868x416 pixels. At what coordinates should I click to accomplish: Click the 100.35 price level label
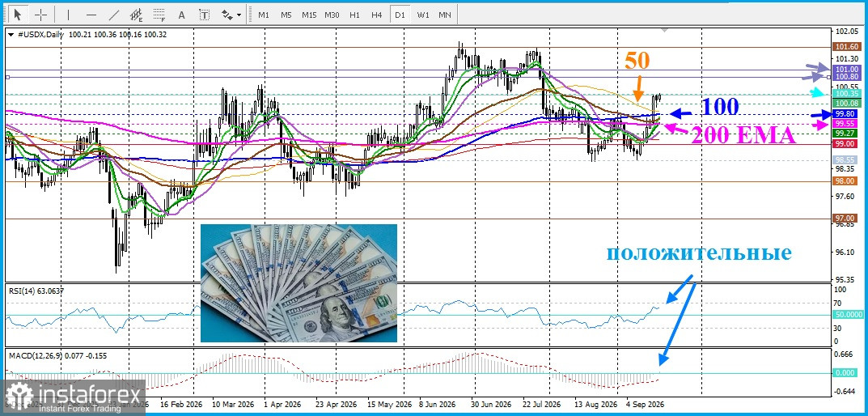coord(845,94)
